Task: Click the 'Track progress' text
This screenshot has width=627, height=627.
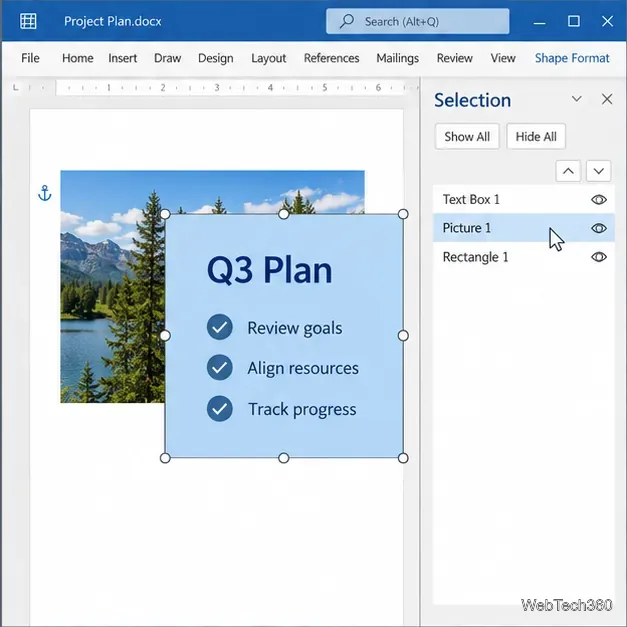Action: (x=302, y=409)
